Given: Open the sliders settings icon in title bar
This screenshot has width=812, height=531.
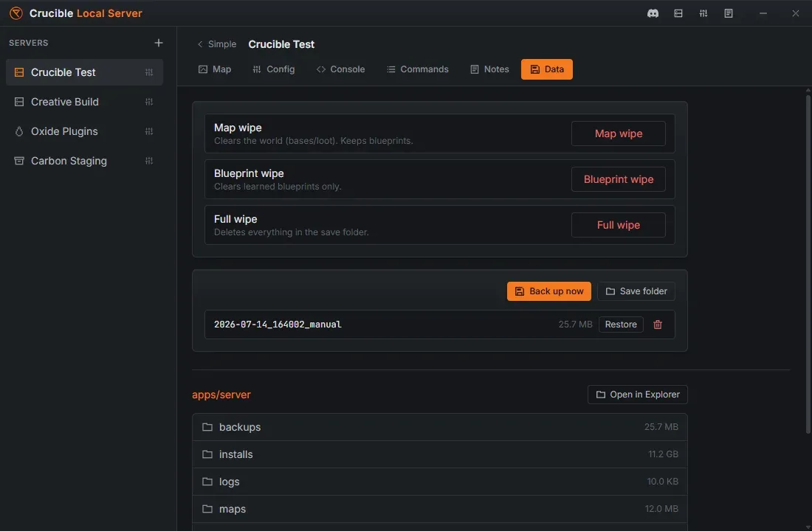Looking at the screenshot, I should point(703,13).
